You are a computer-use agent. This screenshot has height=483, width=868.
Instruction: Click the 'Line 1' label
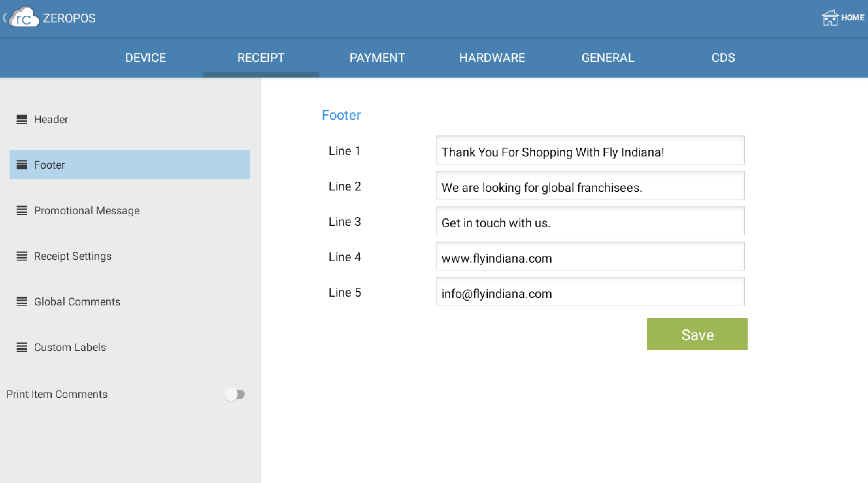point(345,151)
